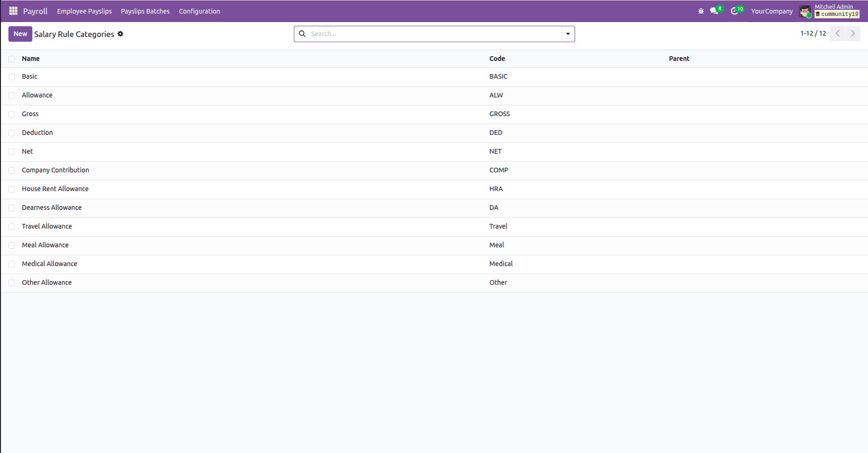Open the Net category record
The width and height of the screenshot is (868, 453).
[27, 151]
